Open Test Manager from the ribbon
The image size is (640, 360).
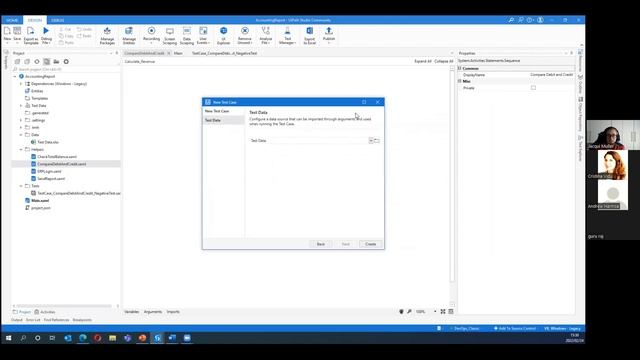[x=287, y=36]
